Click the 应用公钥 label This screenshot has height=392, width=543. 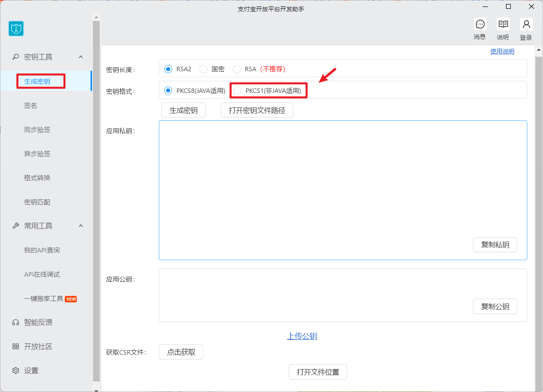click(121, 279)
